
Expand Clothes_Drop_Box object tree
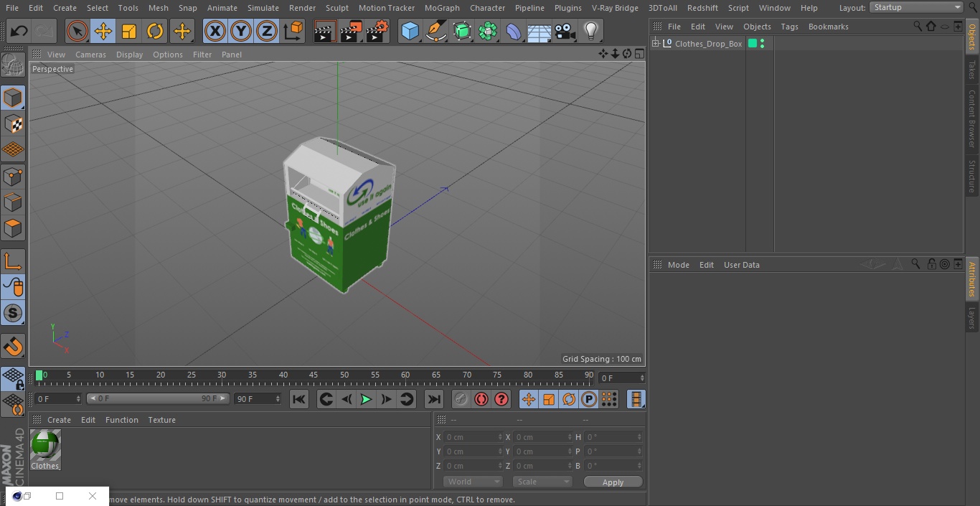[x=655, y=44]
